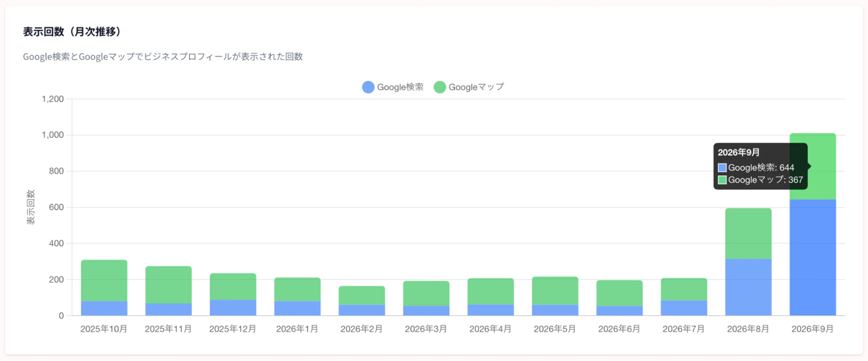868x361 pixels.
Task: Toggle the Googleマップ legend series
Action: tap(469, 87)
